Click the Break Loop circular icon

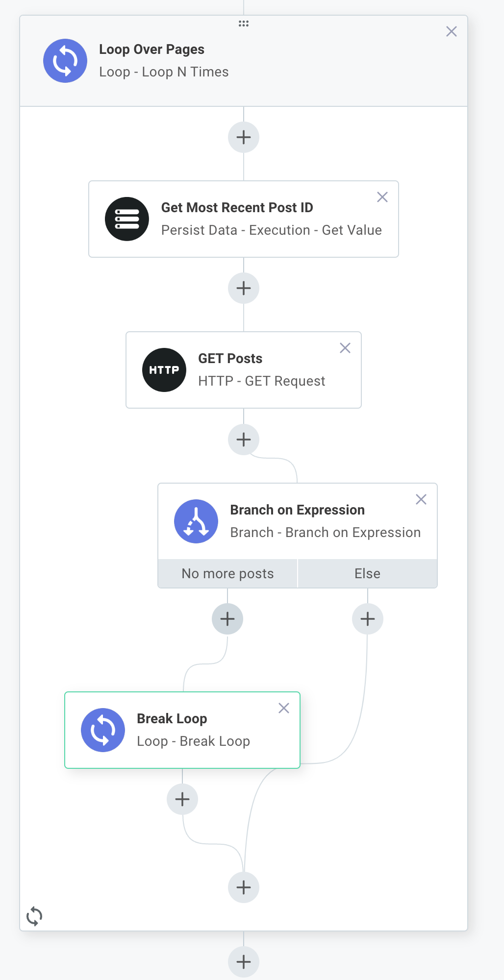coord(103,730)
